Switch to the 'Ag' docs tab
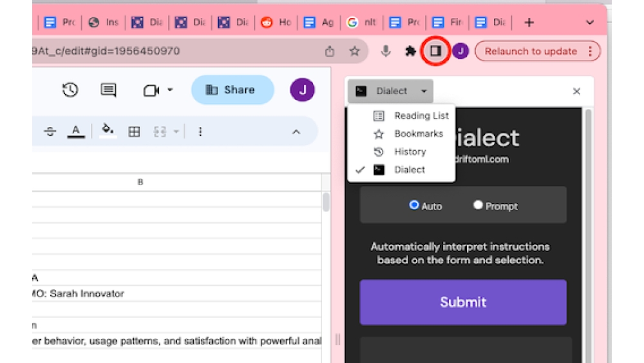Screen dimensions: 644x363 click(x=319, y=22)
